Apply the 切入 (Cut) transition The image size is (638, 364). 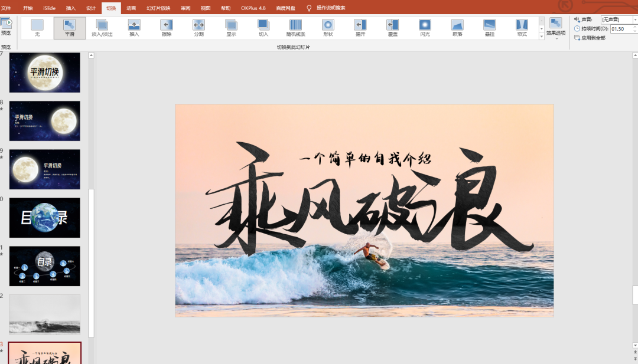(263, 28)
